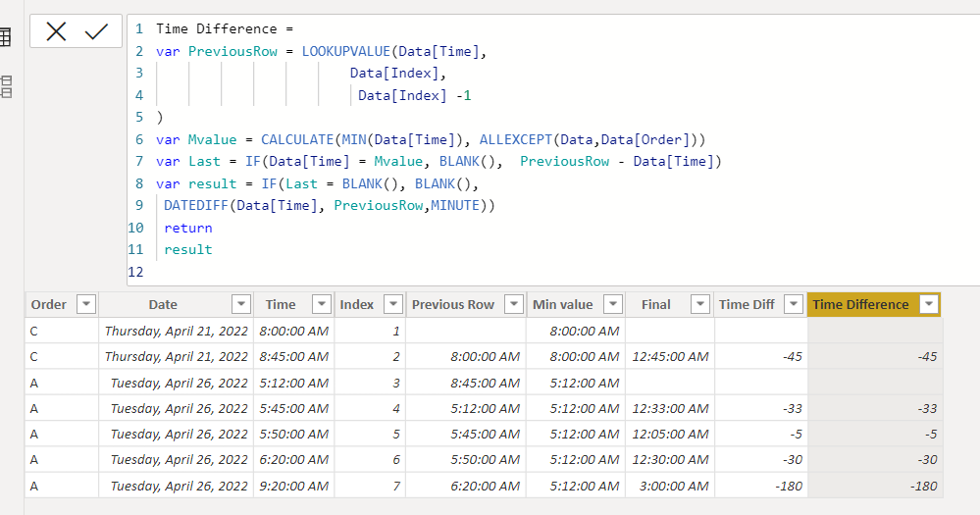980x515 pixels.
Task: Click Min value cell in Index 1 row
Action: pyautogui.click(x=575, y=331)
